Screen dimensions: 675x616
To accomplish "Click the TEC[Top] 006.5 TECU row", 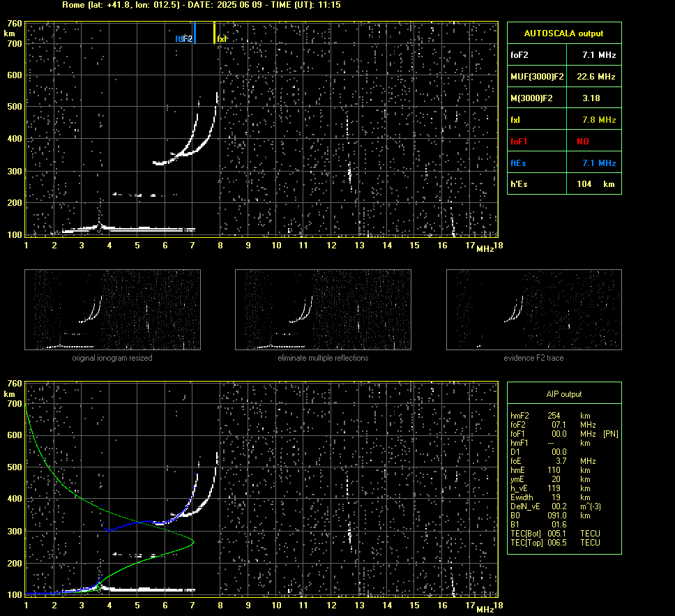I will click(555, 542).
